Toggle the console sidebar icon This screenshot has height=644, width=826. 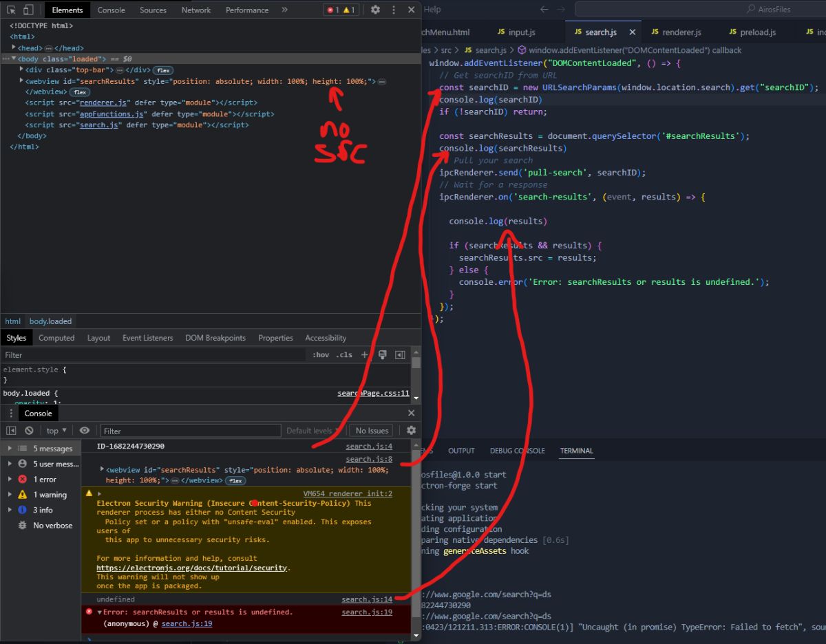11,431
